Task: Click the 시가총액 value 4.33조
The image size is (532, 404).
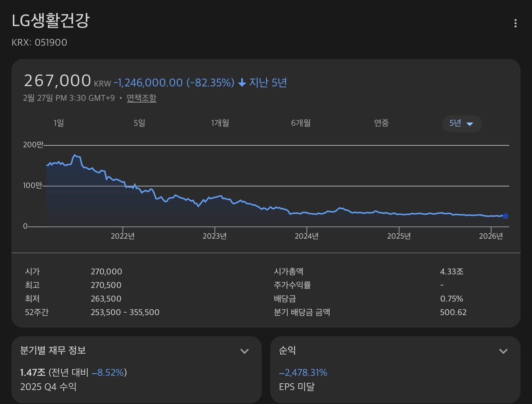Action: point(452,271)
